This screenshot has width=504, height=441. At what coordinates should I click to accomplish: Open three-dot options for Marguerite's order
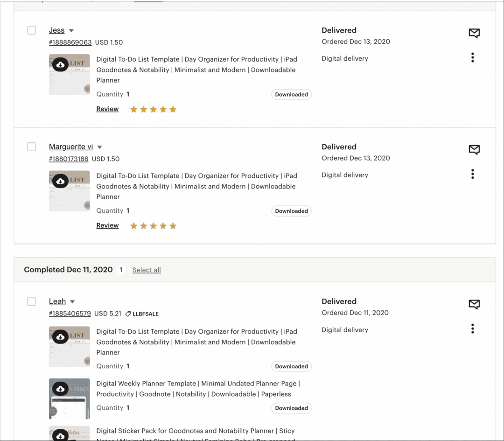click(472, 174)
